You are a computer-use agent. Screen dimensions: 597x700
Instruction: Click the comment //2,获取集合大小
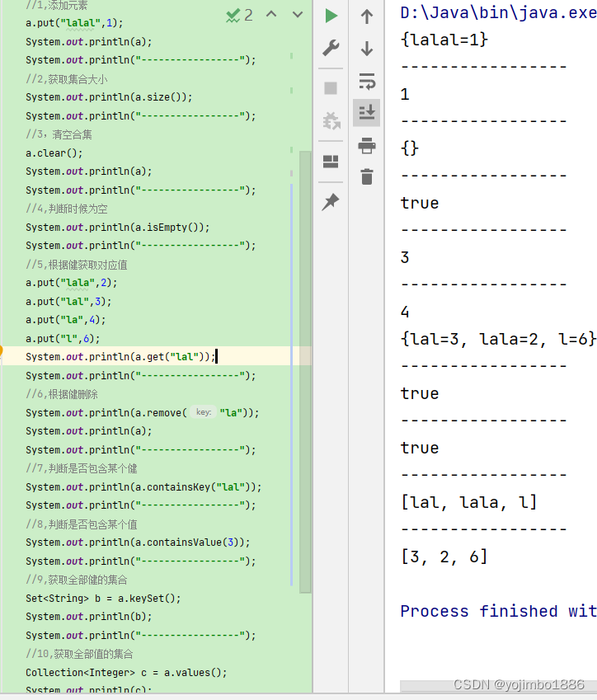[x=67, y=79]
